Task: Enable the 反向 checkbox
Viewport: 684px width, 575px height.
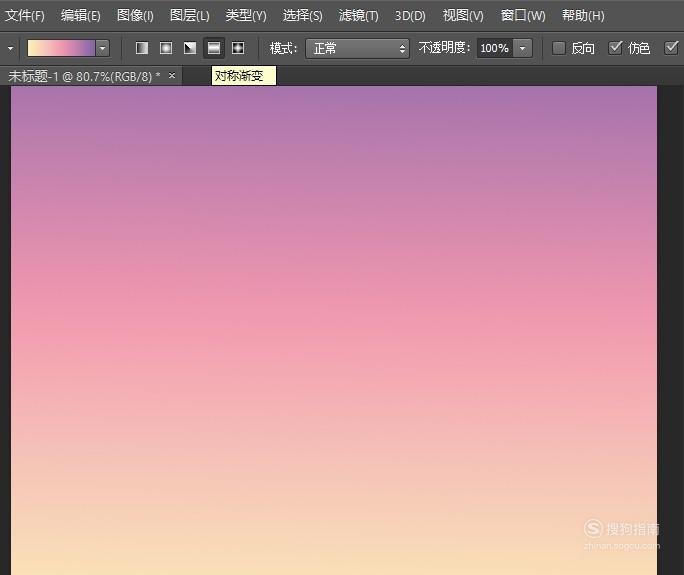Action: coord(559,48)
